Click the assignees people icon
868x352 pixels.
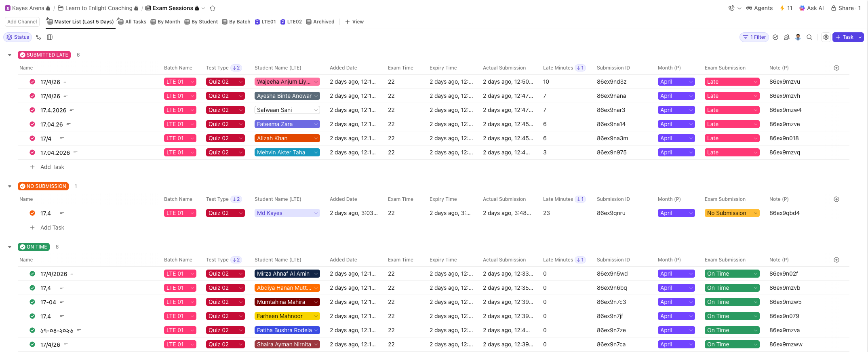coord(787,37)
